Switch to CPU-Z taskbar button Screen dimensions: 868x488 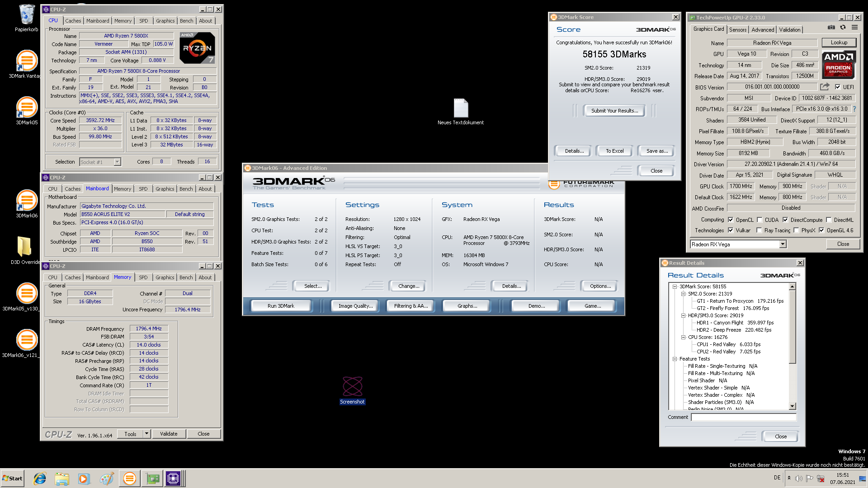tap(173, 479)
